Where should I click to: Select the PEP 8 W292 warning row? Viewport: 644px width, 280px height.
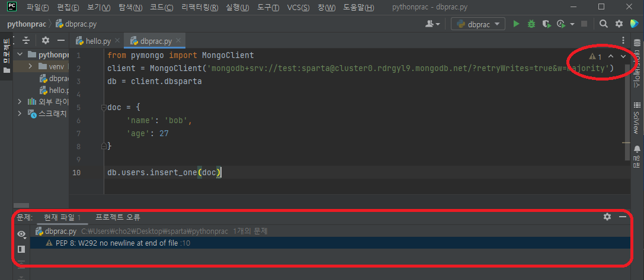[x=330, y=243]
